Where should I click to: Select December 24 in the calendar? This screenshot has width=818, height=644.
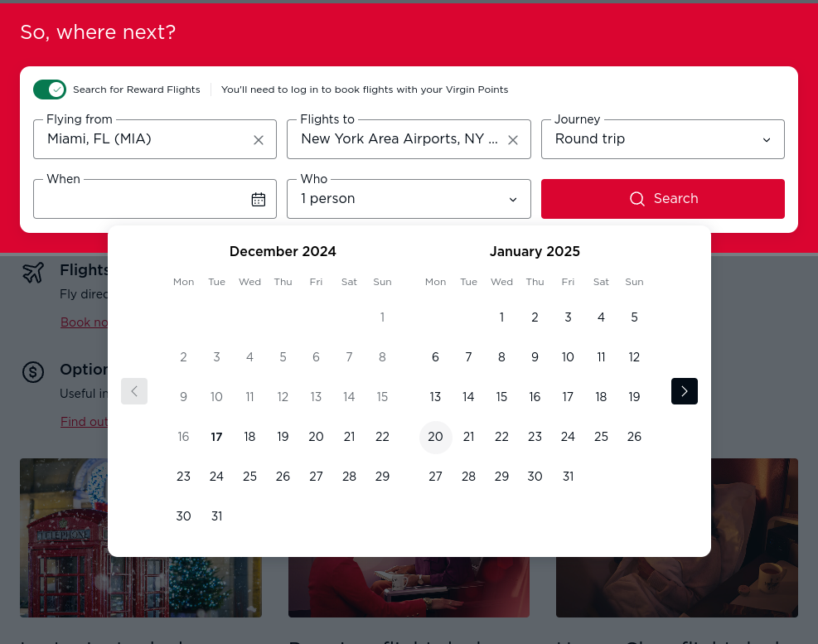click(x=216, y=477)
